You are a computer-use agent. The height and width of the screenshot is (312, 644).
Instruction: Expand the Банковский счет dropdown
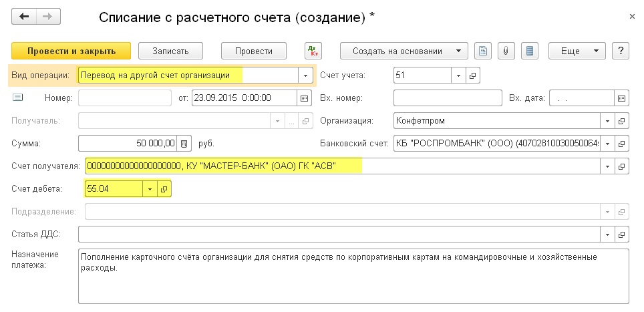[607, 144]
